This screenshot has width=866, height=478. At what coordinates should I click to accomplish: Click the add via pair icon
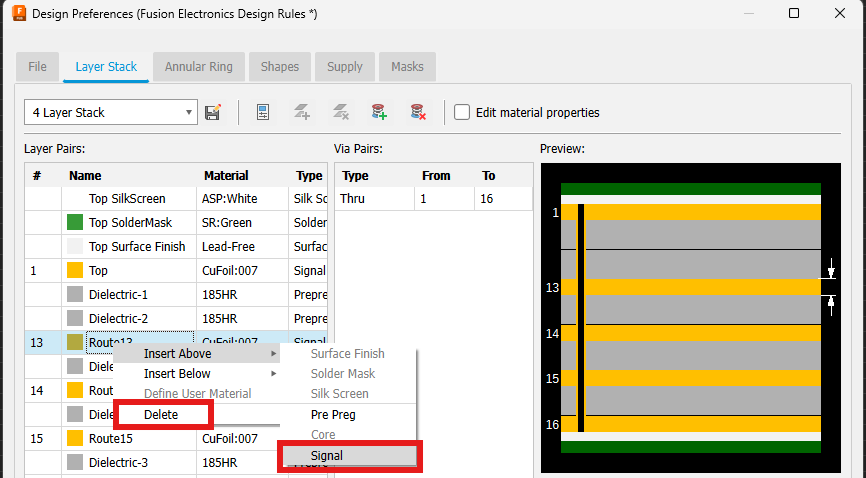pyautogui.click(x=379, y=113)
